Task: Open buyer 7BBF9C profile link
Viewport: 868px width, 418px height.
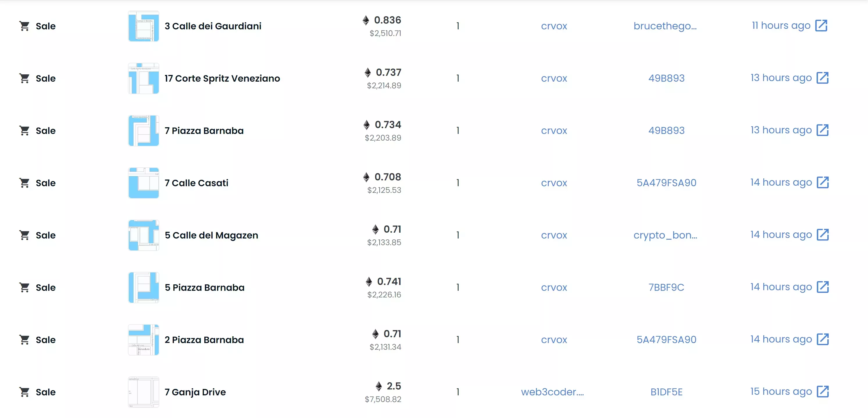Action: (x=666, y=287)
